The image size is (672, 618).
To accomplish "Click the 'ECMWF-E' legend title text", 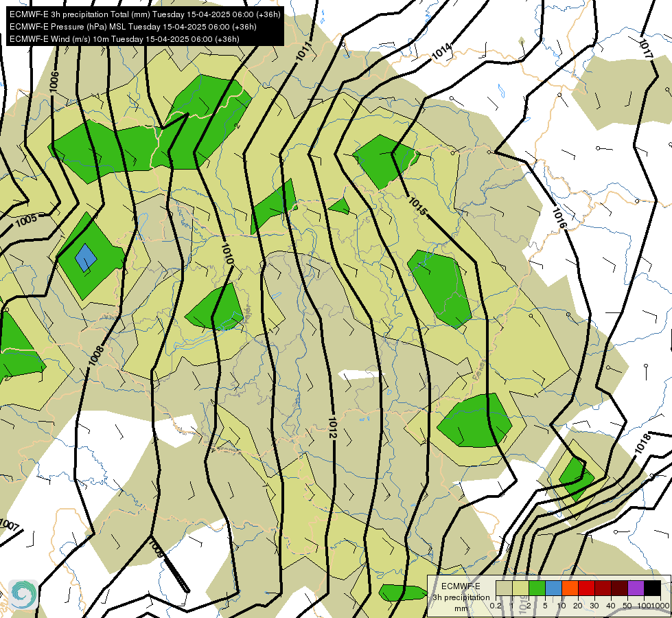I will point(461,586).
